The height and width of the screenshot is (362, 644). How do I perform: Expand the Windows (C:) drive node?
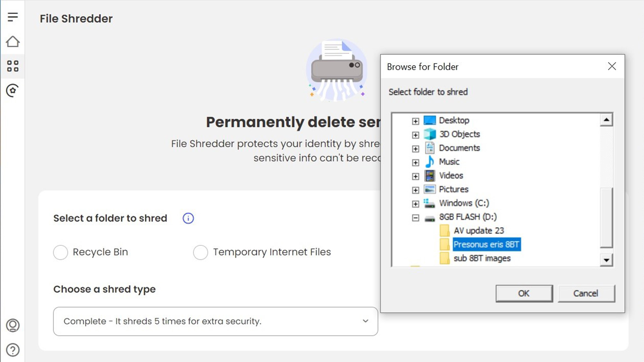(x=415, y=204)
